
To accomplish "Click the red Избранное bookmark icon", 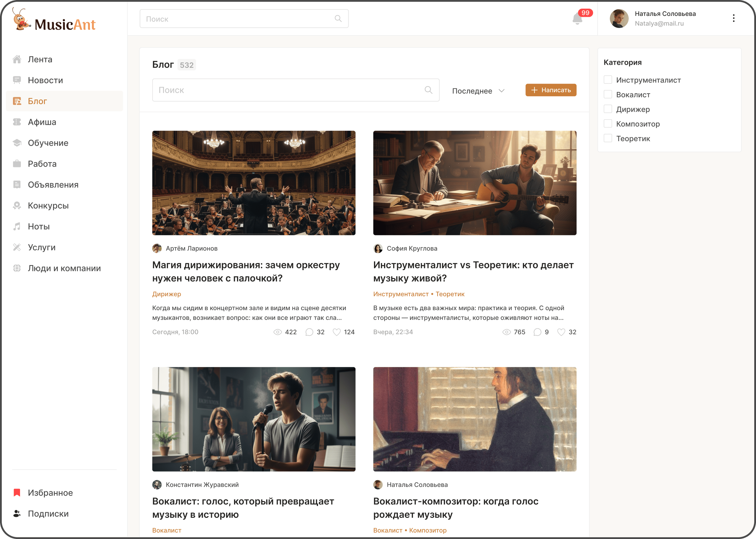I will click(x=17, y=492).
